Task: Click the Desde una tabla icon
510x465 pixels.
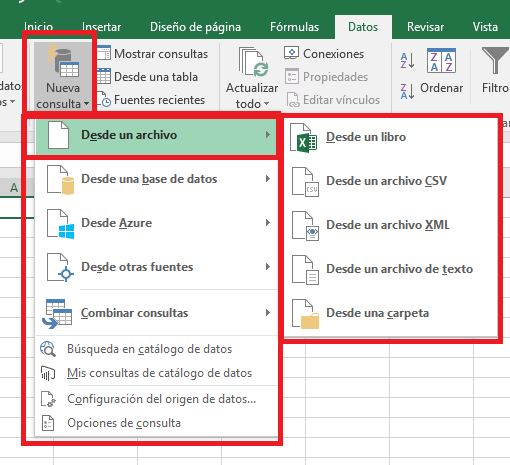Action: point(104,76)
